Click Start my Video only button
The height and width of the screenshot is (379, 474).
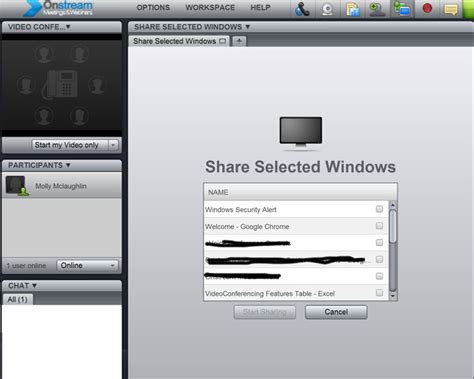tap(70, 145)
